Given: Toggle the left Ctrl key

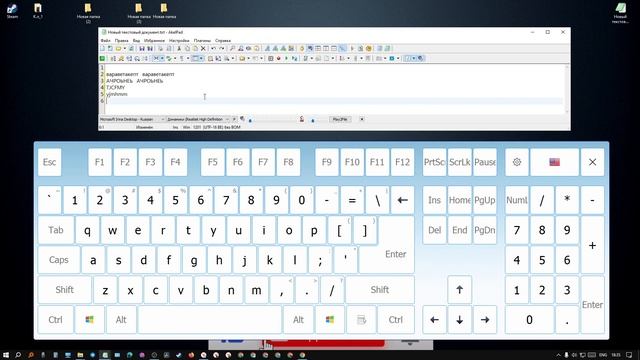Looking at the screenshot, I should [56, 320].
